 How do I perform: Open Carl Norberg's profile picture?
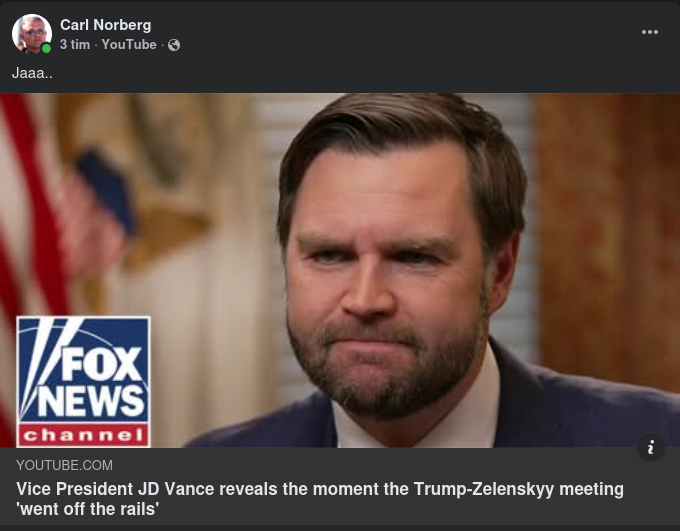pos(31,34)
